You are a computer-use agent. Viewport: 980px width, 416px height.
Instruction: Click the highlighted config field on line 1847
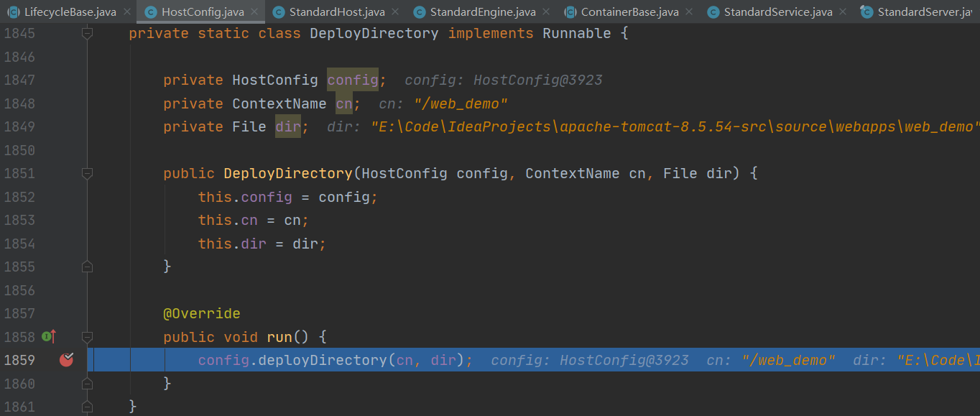[353, 80]
